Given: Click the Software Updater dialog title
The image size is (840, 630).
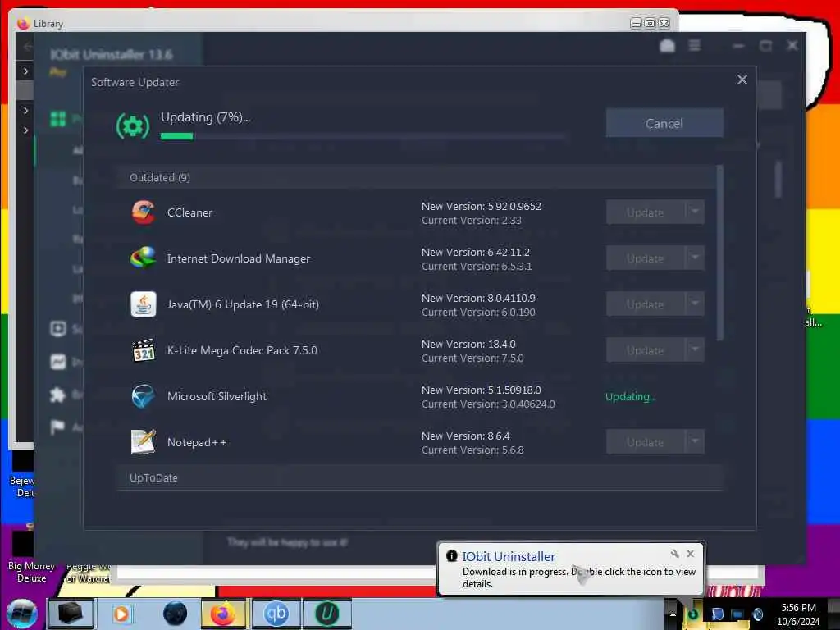Looking at the screenshot, I should 135,83.
